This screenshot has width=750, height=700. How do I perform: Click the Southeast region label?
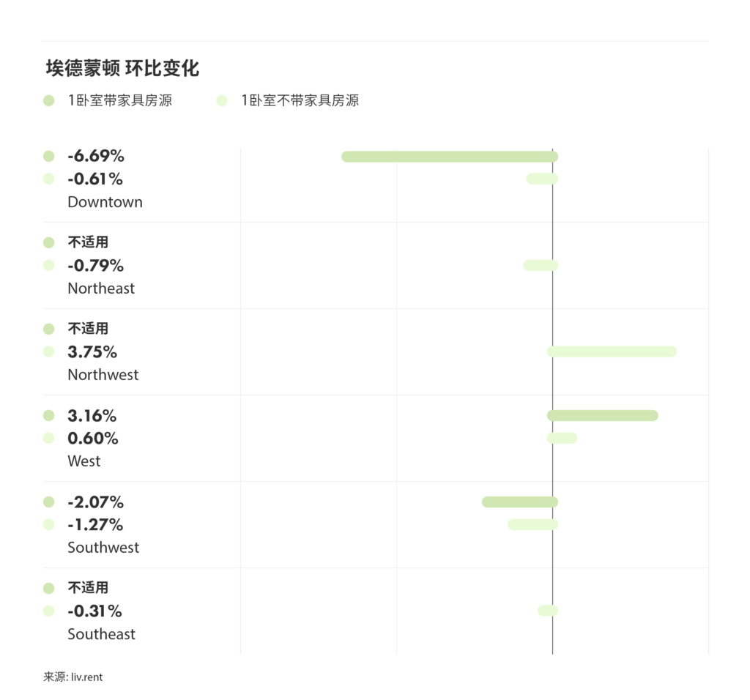[x=101, y=634]
